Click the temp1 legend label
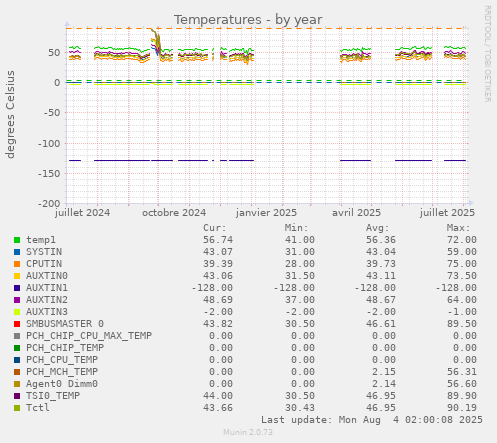Screen dimensions: 497x443 [41, 240]
